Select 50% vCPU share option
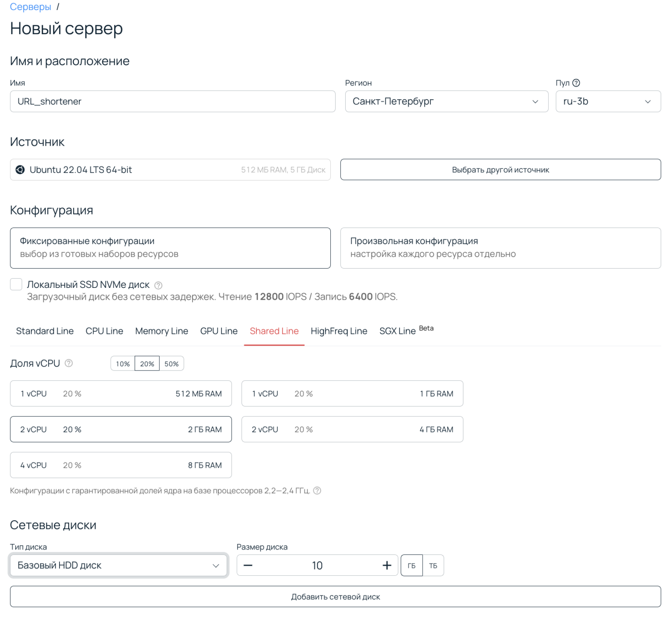672x620 pixels. [x=171, y=364]
